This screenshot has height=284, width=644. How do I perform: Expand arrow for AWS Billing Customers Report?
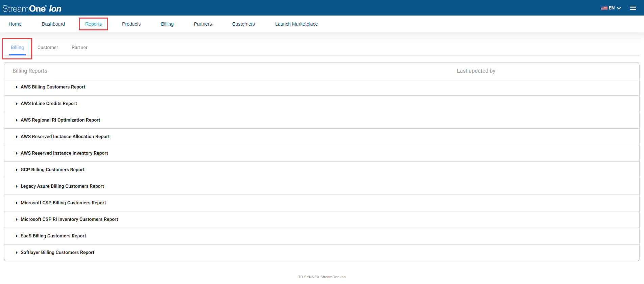point(17,87)
